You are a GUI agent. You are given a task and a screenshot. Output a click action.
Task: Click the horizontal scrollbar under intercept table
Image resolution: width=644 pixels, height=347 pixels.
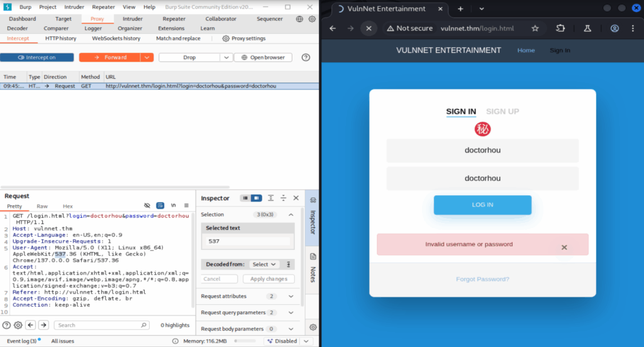click(115, 187)
